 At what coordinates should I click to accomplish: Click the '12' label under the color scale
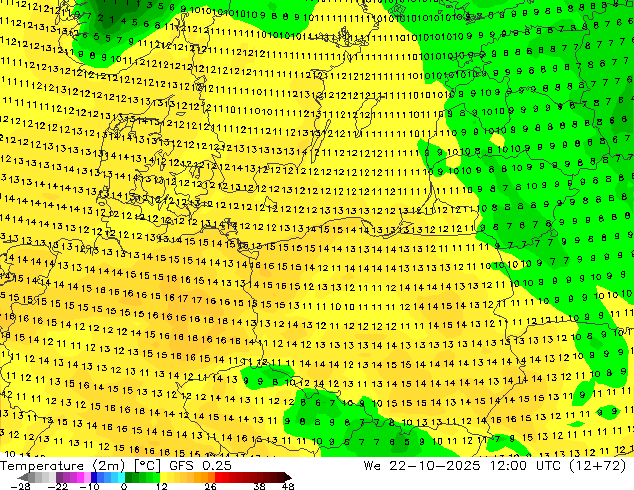pyautogui.click(x=162, y=486)
